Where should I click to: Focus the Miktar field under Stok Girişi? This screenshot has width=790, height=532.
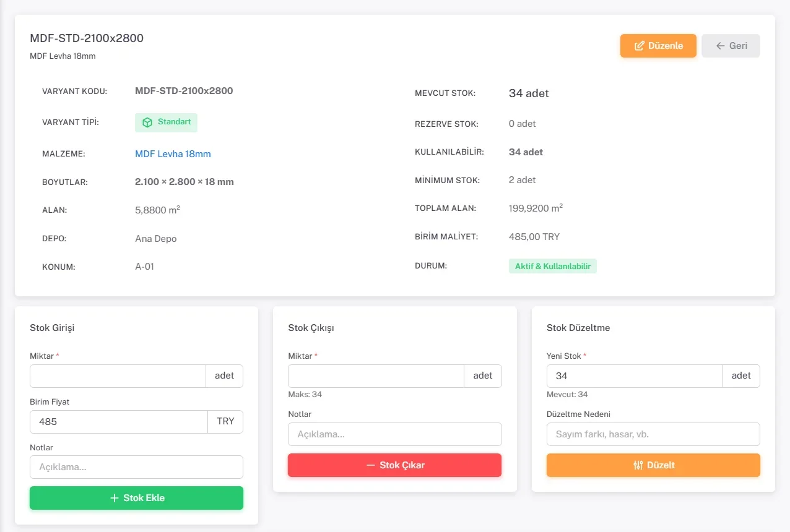click(118, 376)
